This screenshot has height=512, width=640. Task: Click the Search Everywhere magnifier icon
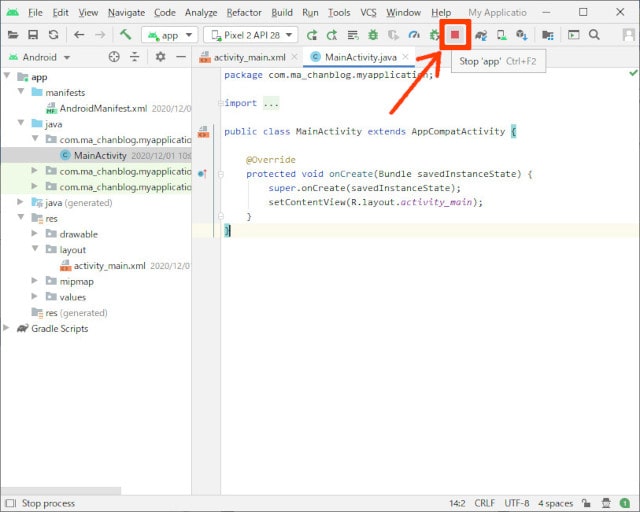pos(594,35)
